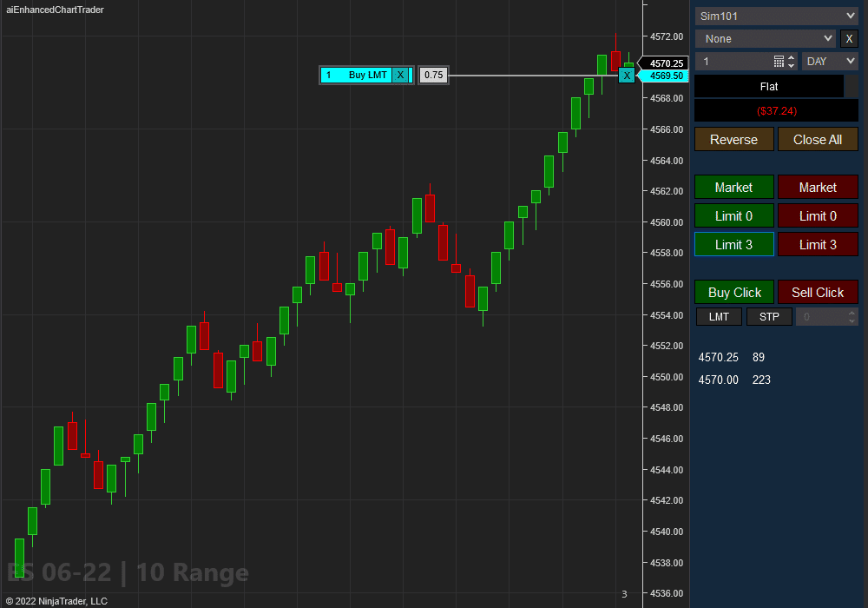Open the quantity calculator icon
This screenshot has width=868, height=608.
[x=779, y=61]
